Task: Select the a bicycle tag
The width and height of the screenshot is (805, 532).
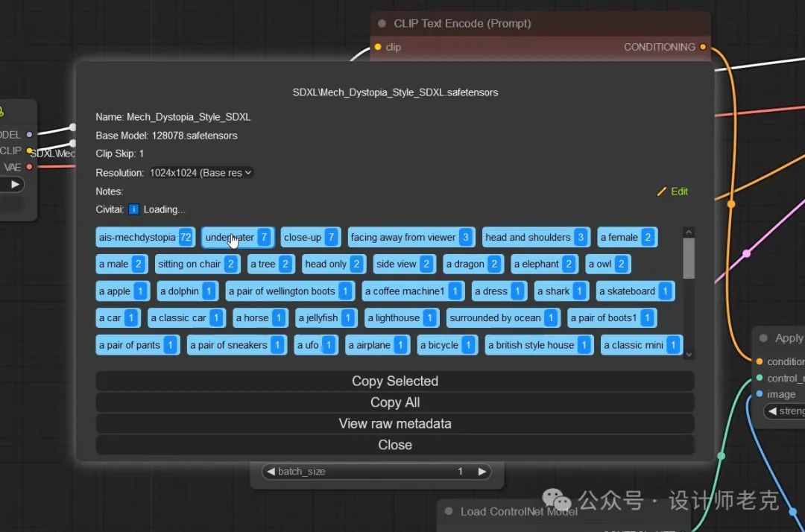Action: pyautogui.click(x=447, y=345)
